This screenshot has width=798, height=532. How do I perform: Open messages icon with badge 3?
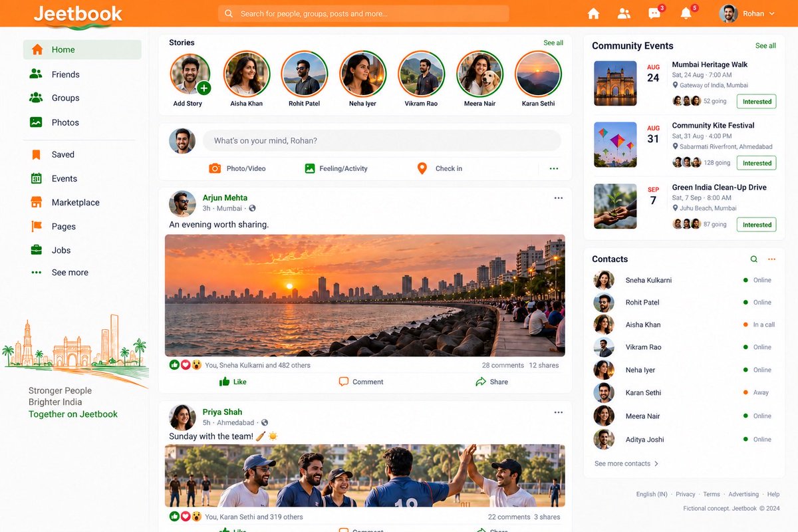[655, 13]
